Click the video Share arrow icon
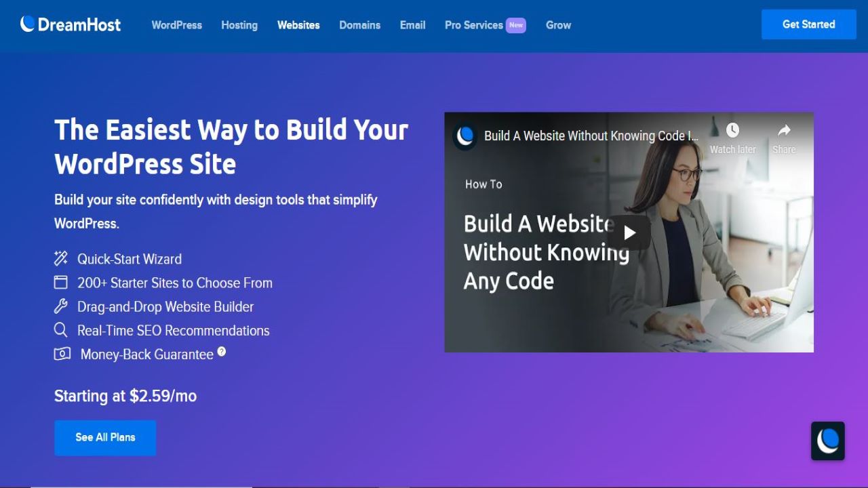Viewport: 868px width, 488px height. click(784, 130)
